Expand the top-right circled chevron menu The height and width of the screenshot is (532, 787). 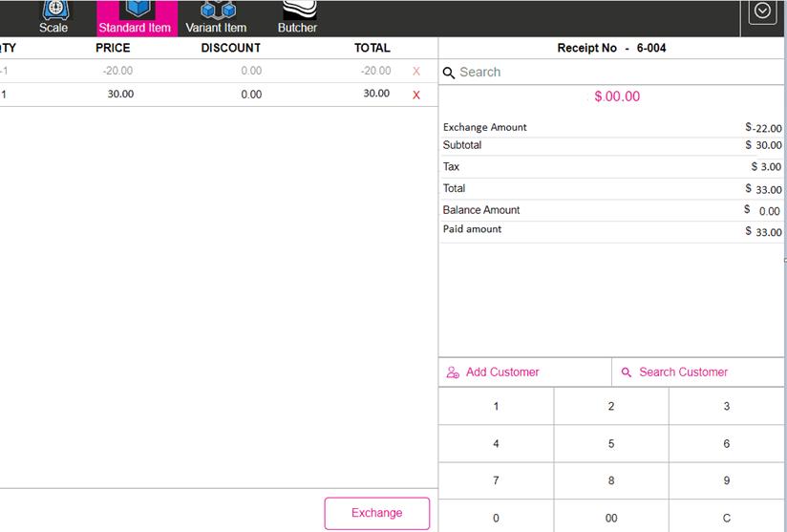(x=762, y=11)
